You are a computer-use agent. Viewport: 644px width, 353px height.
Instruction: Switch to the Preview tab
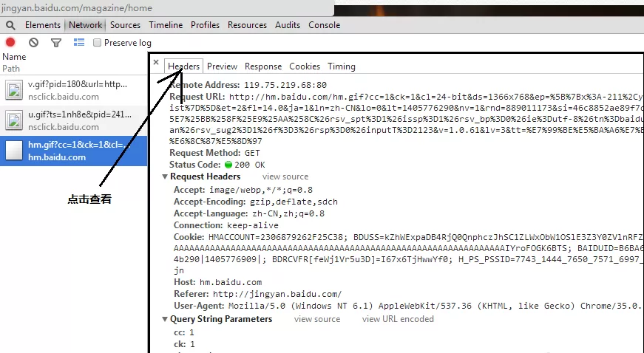tap(223, 66)
